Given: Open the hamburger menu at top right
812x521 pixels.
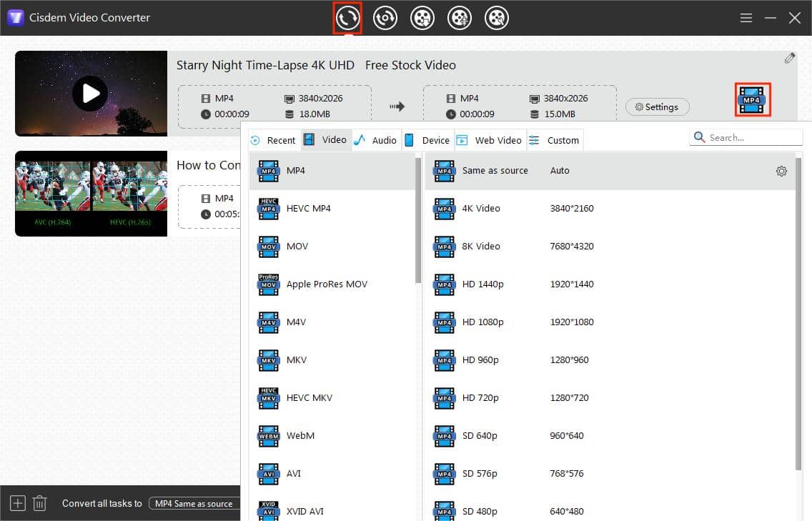Looking at the screenshot, I should coord(746,18).
